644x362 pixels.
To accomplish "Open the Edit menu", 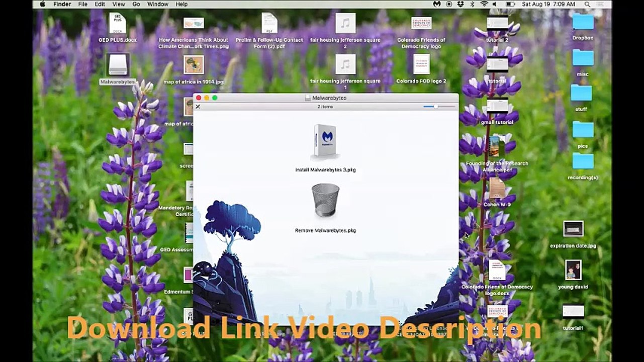I will pos(100,4).
